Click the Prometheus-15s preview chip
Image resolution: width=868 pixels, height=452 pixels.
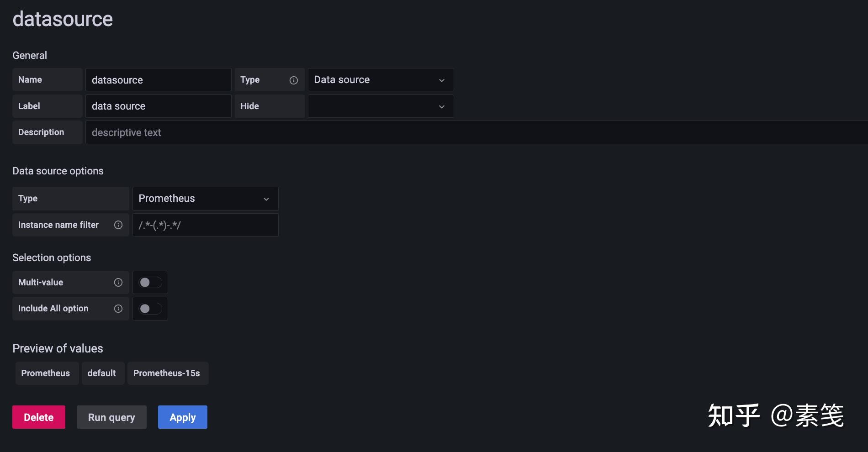click(x=167, y=373)
